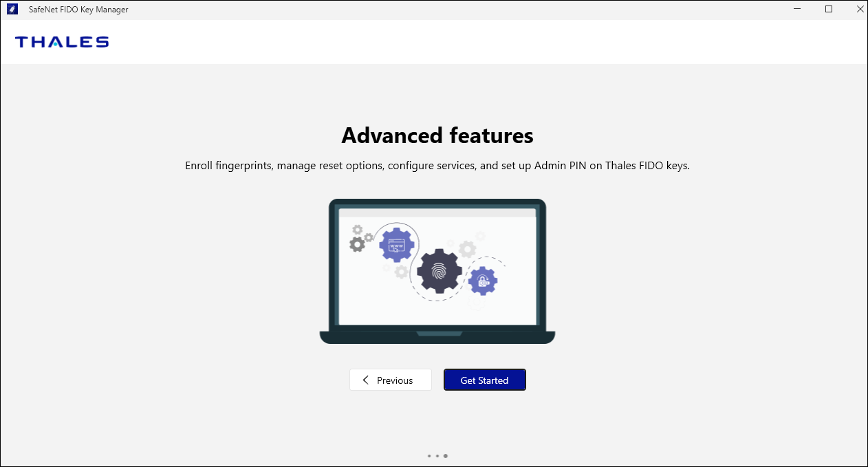Click the Thales logo in the header
This screenshot has width=868, height=467.
62,42
